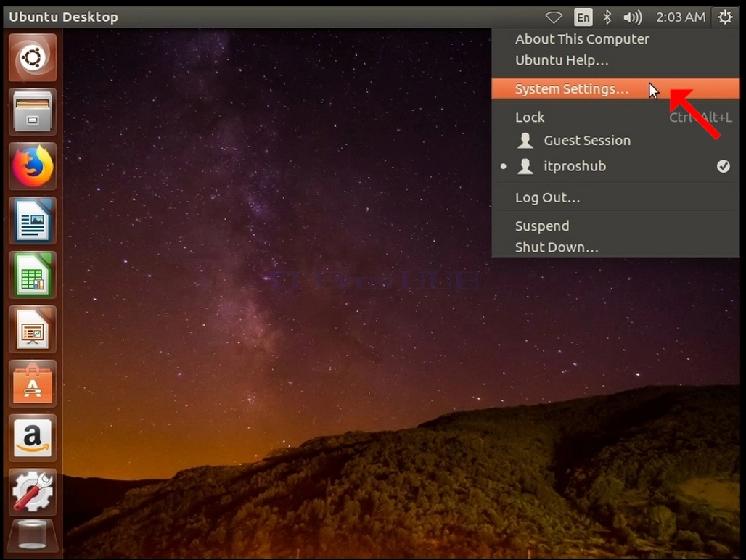The image size is (746, 560).
Task: Select Suspend in the session menu
Action: click(x=615, y=226)
